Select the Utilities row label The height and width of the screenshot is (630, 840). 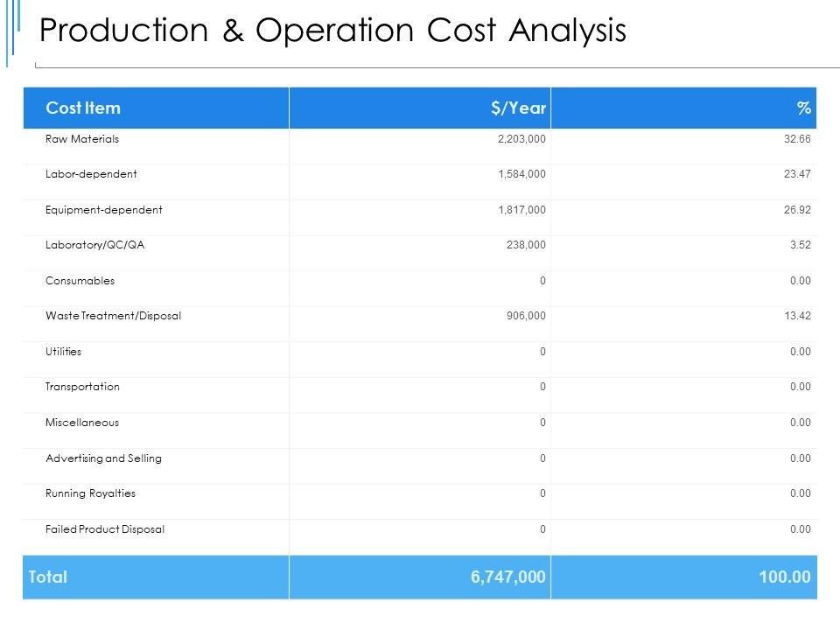pos(63,352)
